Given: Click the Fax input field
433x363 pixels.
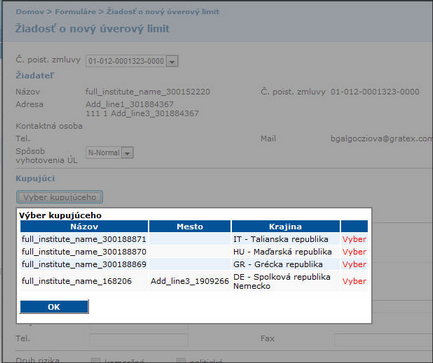Looking at the screenshot, I should point(383,340).
